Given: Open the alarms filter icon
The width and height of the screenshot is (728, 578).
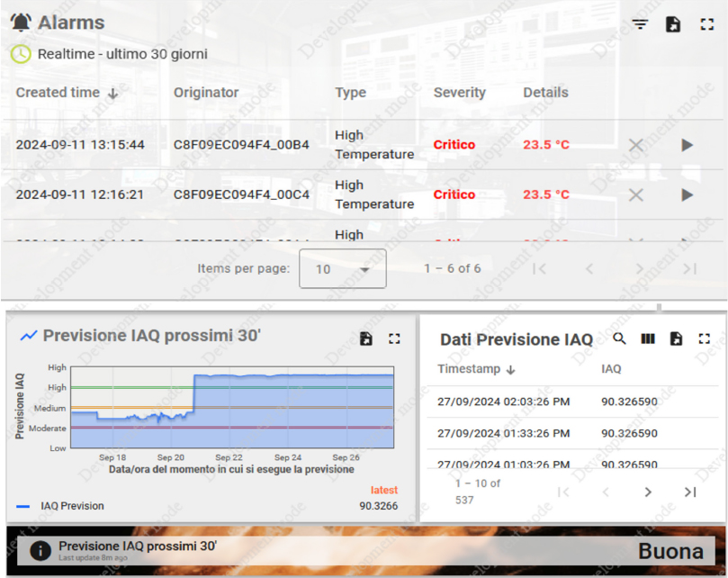Looking at the screenshot, I should pyautogui.click(x=640, y=24).
